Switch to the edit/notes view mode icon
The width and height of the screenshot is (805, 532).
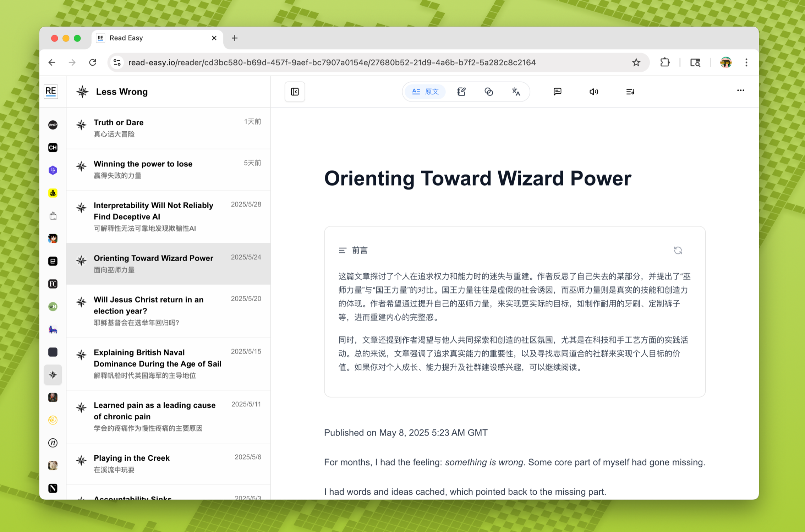click(x=461, y=92)
